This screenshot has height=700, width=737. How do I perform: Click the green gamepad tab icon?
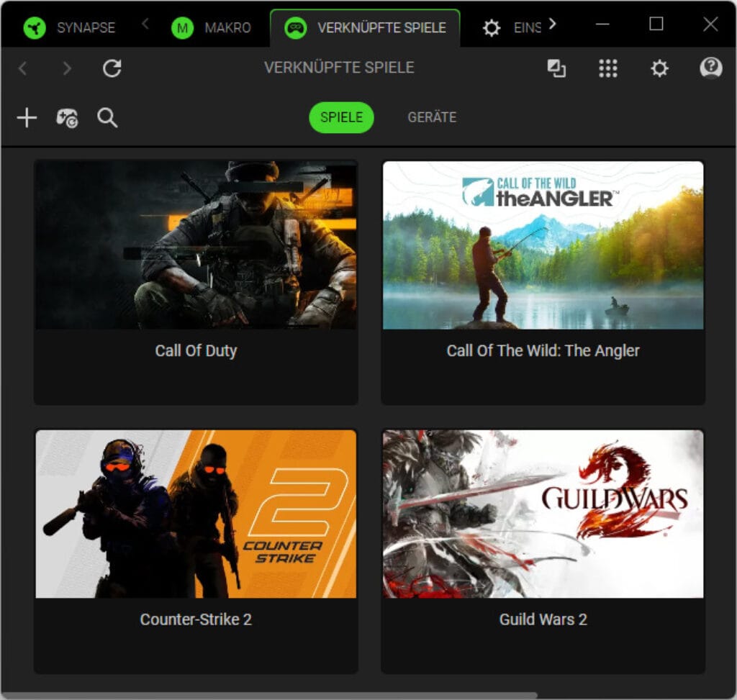tap(296, 28)
